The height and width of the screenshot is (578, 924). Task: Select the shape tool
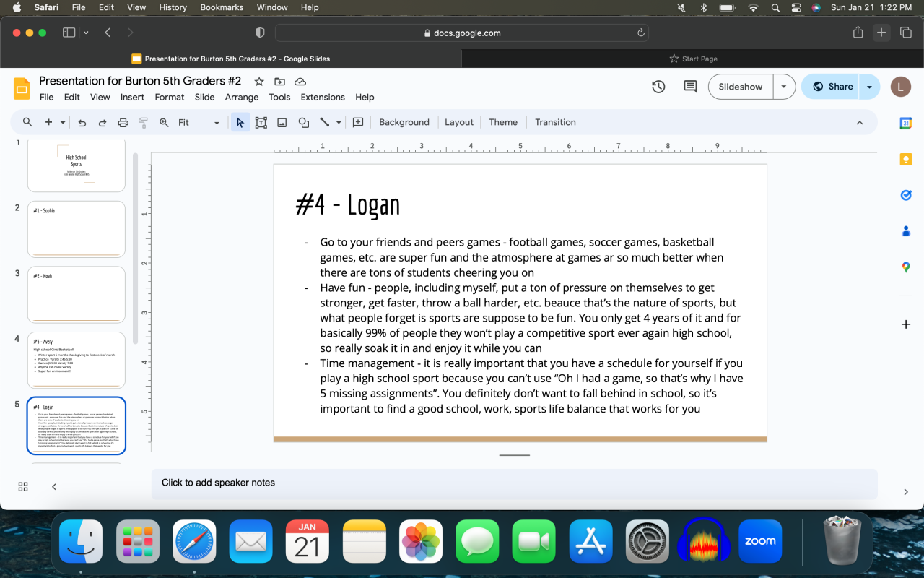[x=304, y=123]
